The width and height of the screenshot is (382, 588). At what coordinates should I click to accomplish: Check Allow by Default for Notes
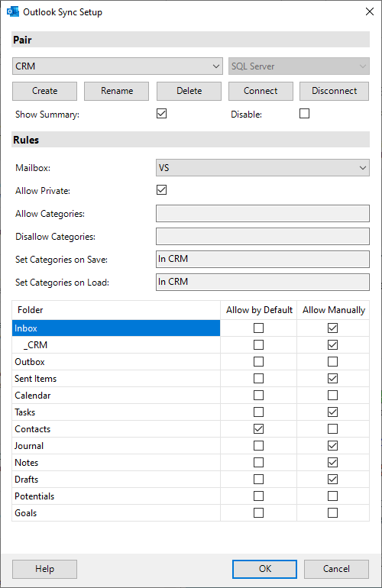(258, 462)
